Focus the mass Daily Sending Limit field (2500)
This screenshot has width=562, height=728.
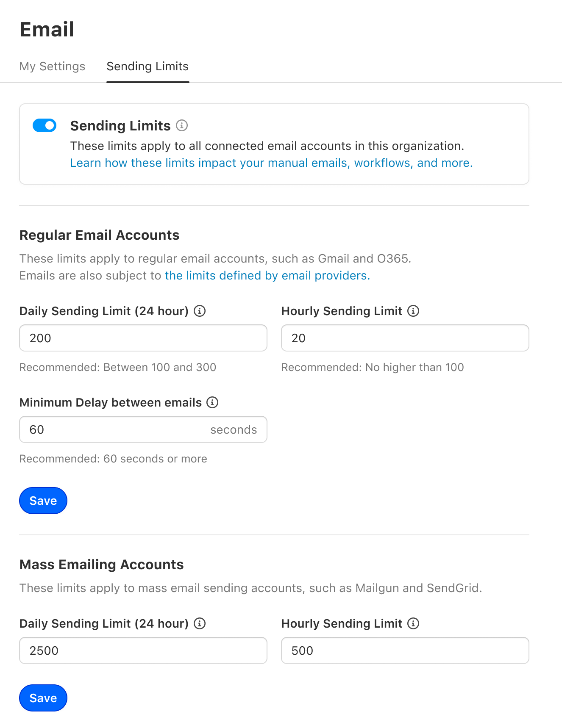tap(143, 650)
